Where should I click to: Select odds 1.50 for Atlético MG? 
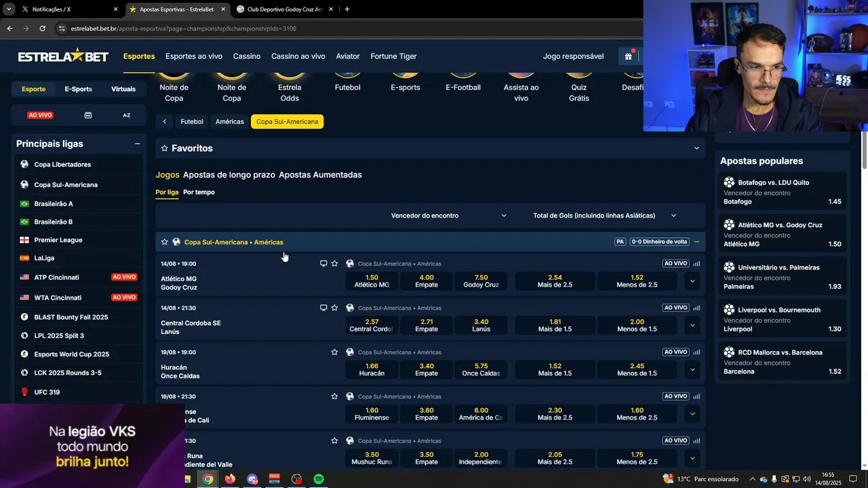point(372,281)
